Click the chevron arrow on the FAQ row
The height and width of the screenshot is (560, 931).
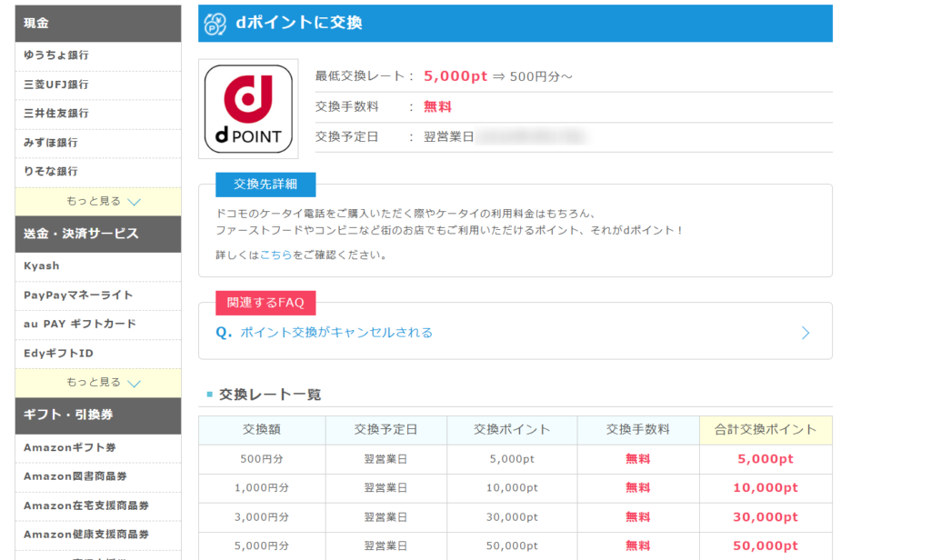(806, 333)
